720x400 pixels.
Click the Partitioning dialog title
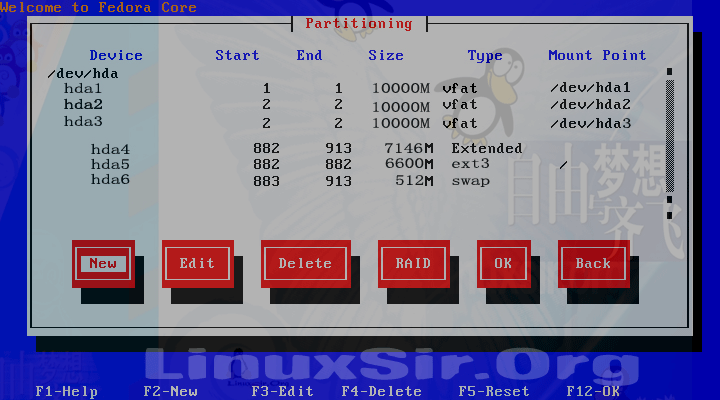coord(359,23)
